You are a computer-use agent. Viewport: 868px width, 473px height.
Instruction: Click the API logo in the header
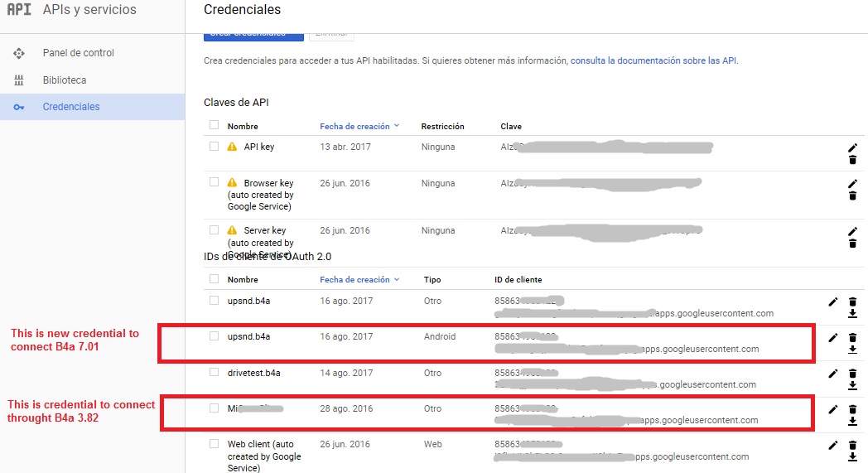[19, 9]
